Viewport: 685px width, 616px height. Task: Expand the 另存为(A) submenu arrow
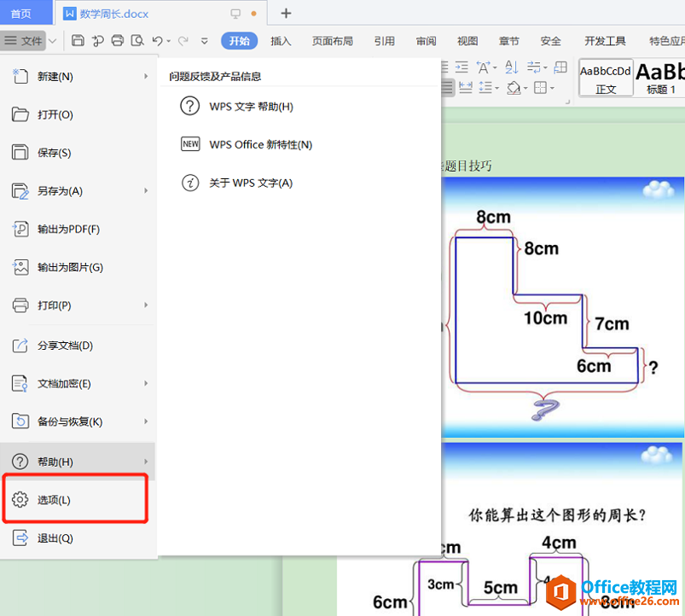tap(146, 191)
